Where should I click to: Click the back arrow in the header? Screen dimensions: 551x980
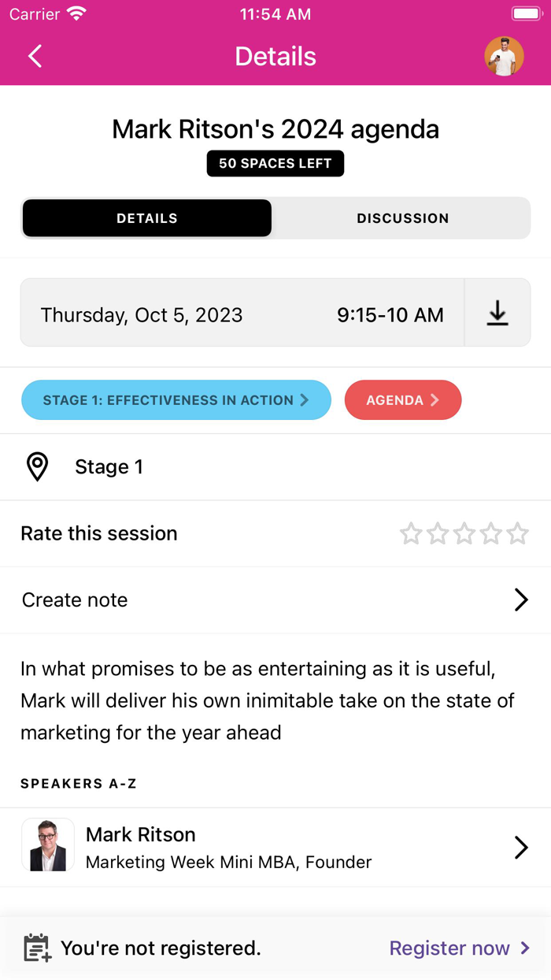[34, 56]
